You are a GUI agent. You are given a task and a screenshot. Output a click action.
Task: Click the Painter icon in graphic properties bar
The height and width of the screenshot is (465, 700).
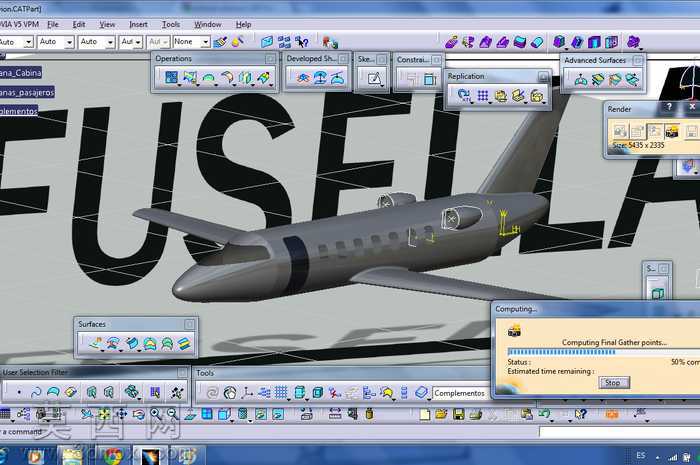click(220, 42)
